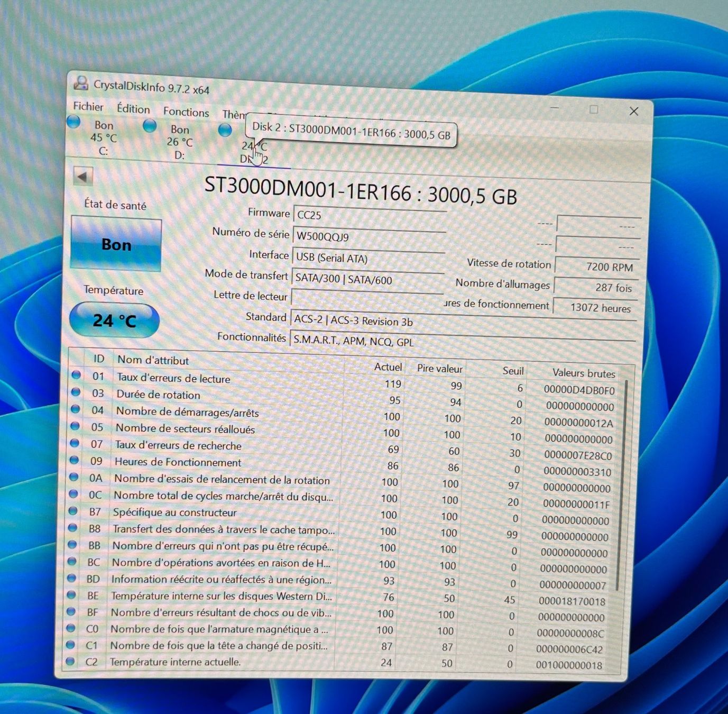Click the serial number field W500QQJ9
Image resolution: width=728 pixels, height=714 pixels.
click(x=368, y=238)
